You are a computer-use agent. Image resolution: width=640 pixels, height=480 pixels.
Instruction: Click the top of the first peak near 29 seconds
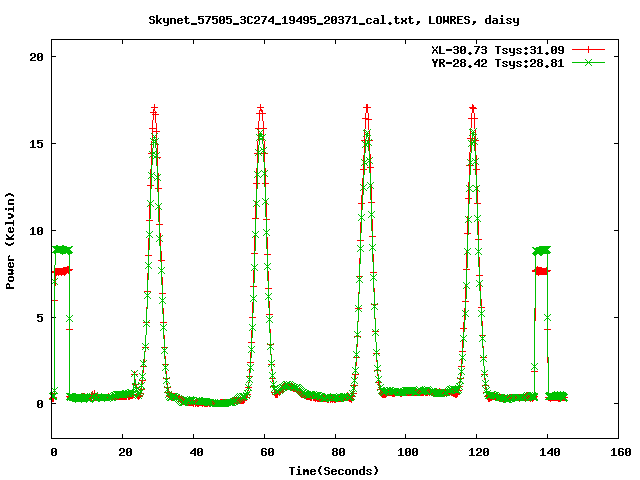(x=155, y=108)
